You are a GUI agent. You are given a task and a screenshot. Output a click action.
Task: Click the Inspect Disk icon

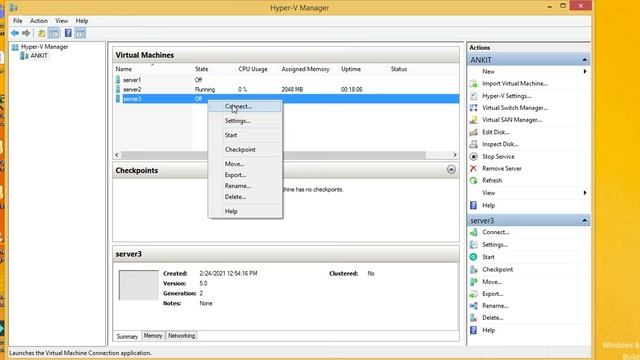click(473, 144)
